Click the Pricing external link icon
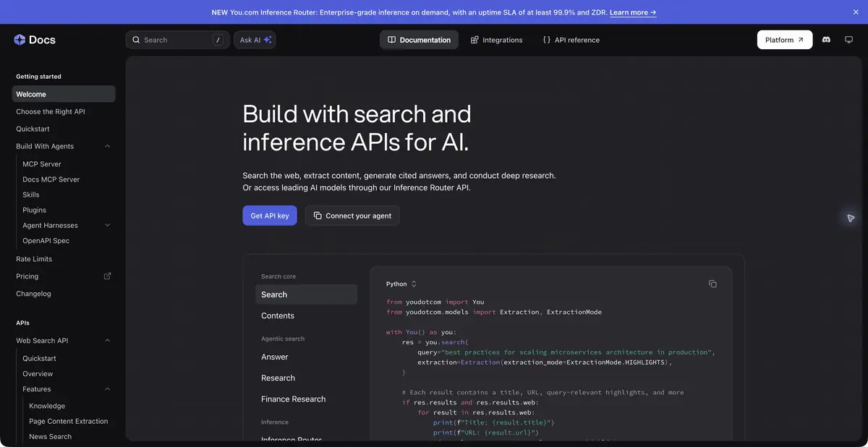The image size is (868, 447). pyautogui.click(x=108, y=276)
